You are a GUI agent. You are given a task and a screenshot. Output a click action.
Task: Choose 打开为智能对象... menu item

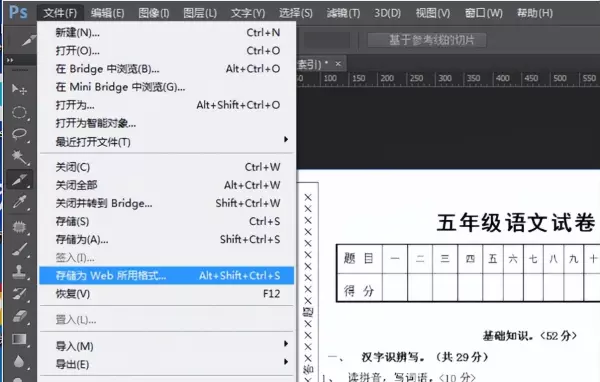(x=167, y=123)
